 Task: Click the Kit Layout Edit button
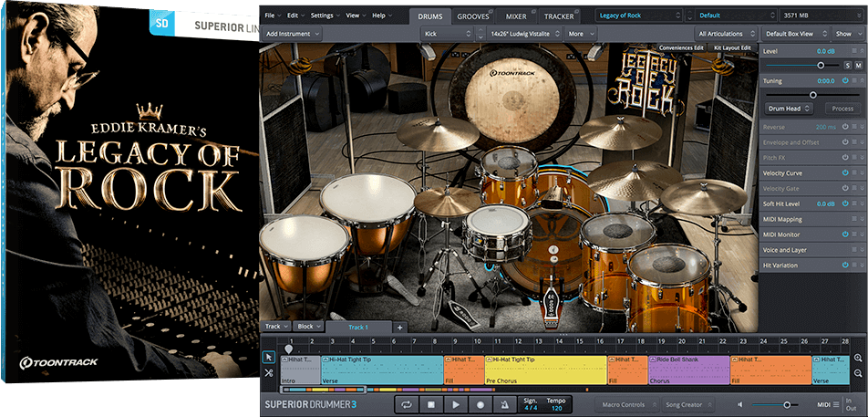[x=733, y=47]
